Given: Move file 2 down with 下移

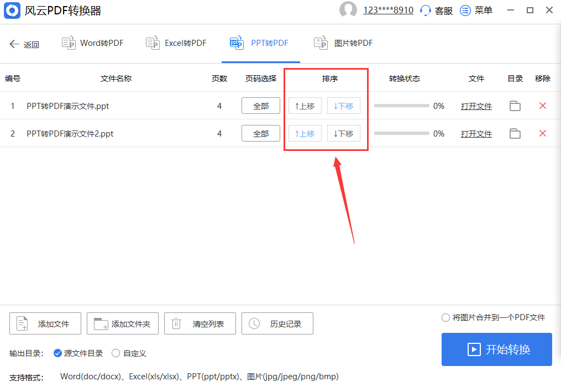Looking at the screenshot, I should [x=343, y=134].
